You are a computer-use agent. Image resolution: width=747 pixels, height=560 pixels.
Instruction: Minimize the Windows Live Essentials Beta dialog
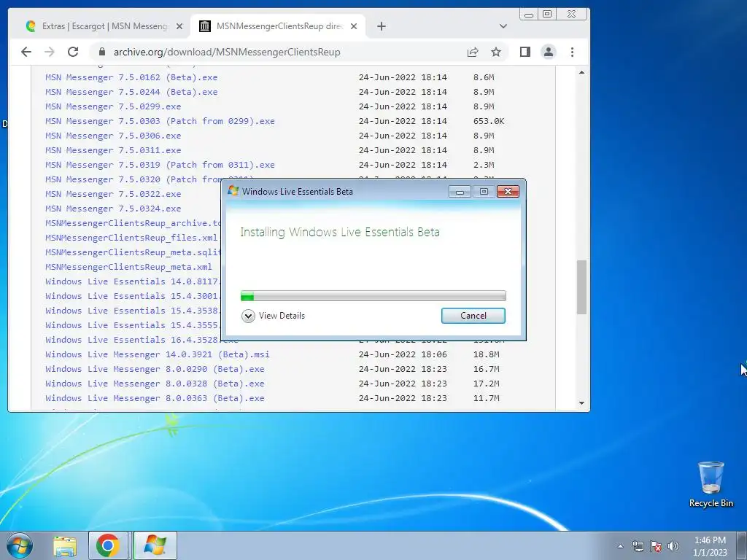click(460, 192)
